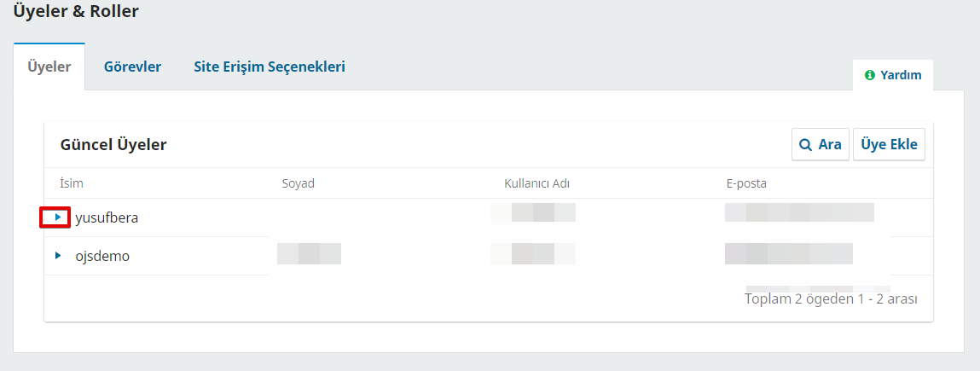Click the green info icon beside Yardım

[x=869, y=75]
